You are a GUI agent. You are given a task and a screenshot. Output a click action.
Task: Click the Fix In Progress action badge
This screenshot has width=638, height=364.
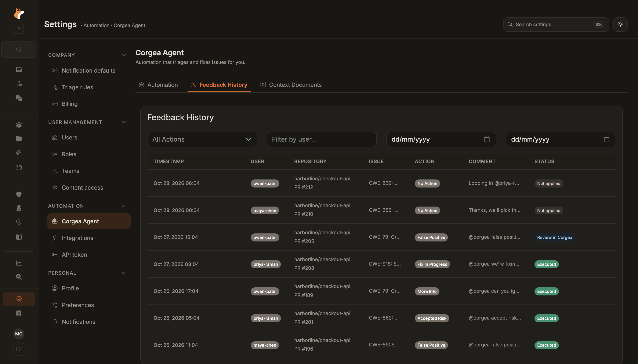432,264
